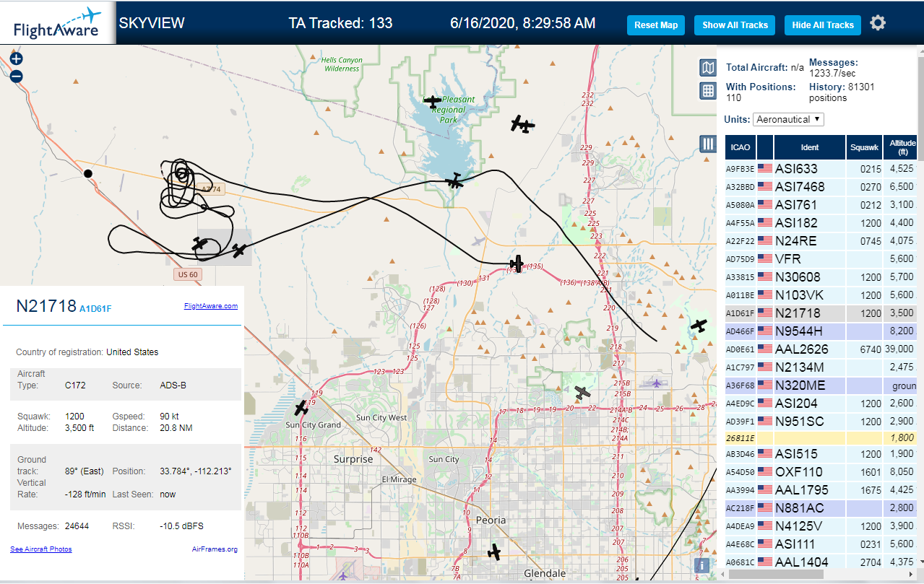
Task: Zoom out on the map with minus icon
Action: point(17,76)
